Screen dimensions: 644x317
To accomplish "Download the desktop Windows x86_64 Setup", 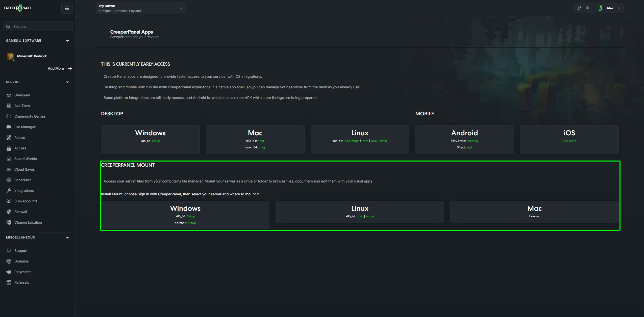I will 156,141.
